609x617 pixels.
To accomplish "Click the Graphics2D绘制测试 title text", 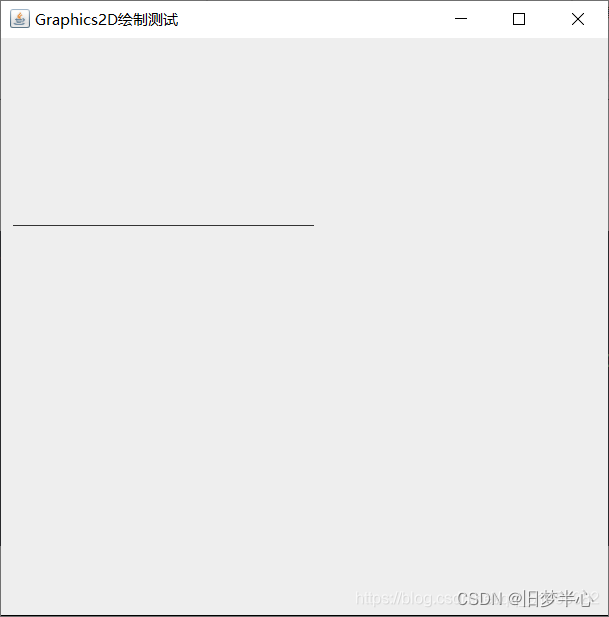I will 107,20.
